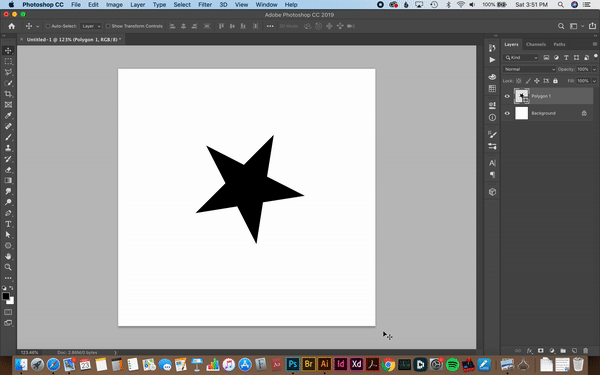
Task: Hide the Polygon 1 layer
Action: 507,96
